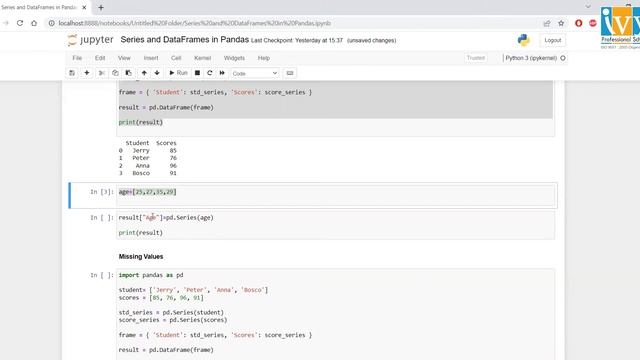Click the output row Peter 76
640x360 pixels.
(148, 158)
